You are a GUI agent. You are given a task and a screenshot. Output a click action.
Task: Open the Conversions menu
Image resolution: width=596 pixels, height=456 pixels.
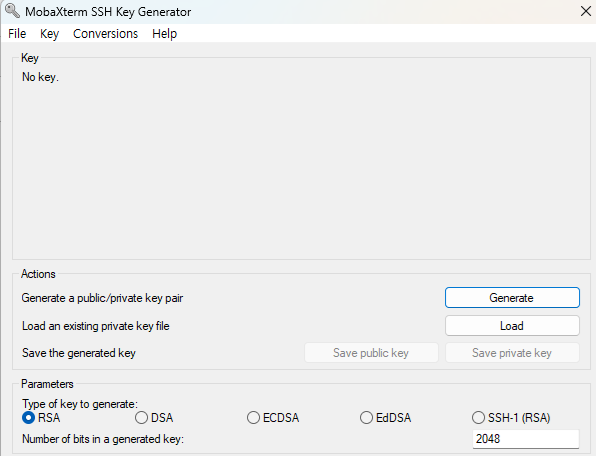coord(105,33)
